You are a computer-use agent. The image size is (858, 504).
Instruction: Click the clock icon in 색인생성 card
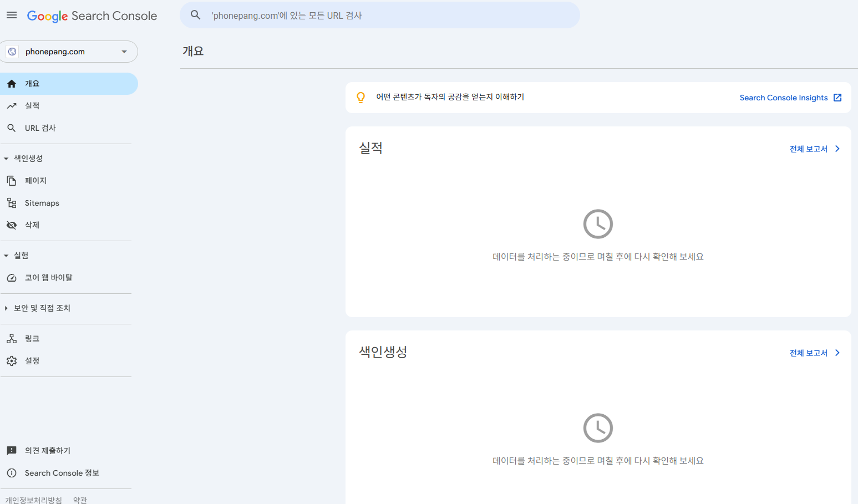pyautogui.click(x=598, y=428)
